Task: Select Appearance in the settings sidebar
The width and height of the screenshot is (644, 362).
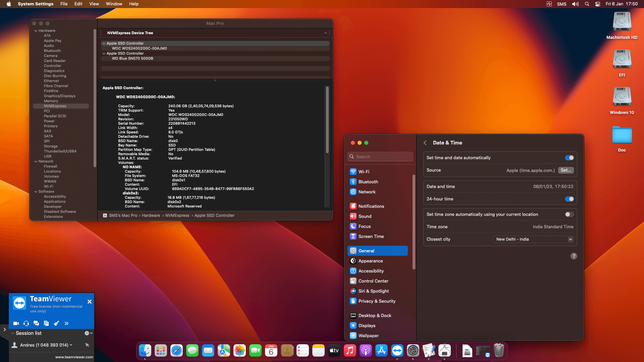Action: (x=371, y=261)
